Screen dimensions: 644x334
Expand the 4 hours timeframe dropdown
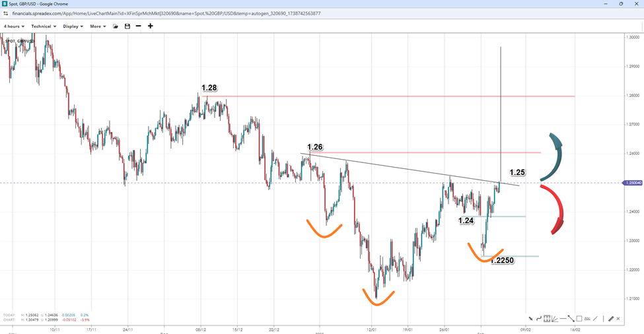(14, 26)
